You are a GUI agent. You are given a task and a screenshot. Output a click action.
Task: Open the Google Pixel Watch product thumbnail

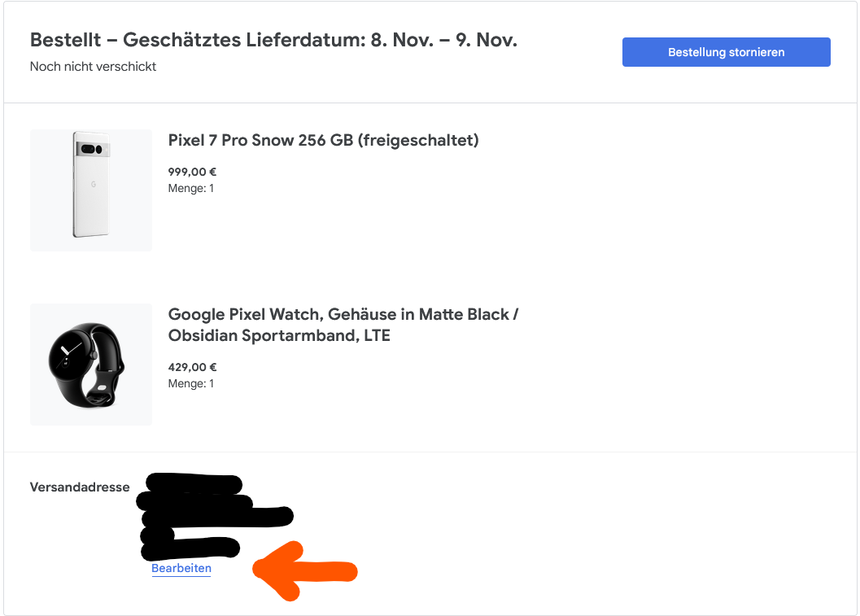pos(91,365)
